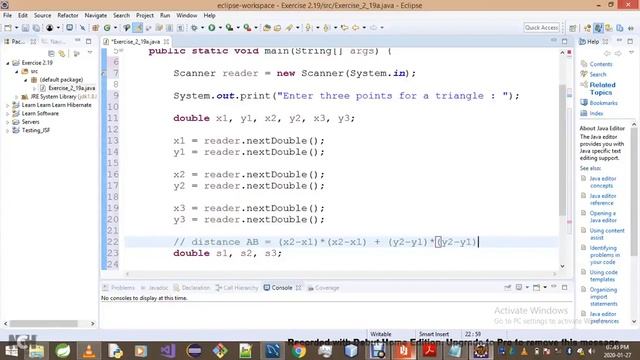Screen dimensions: 640x360
Task: Click the Run with Coverage icon
Action: click(229, 28)
